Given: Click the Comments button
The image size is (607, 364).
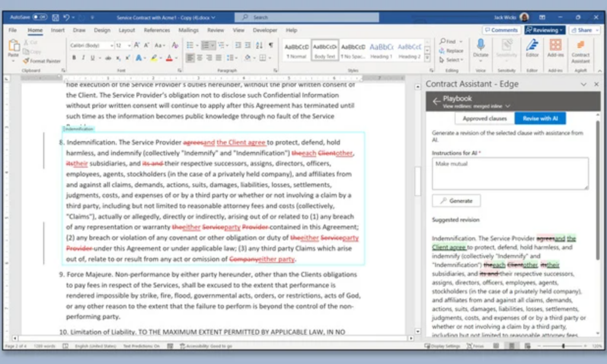Looking at the screenshot, I should (x=501, y=30).
